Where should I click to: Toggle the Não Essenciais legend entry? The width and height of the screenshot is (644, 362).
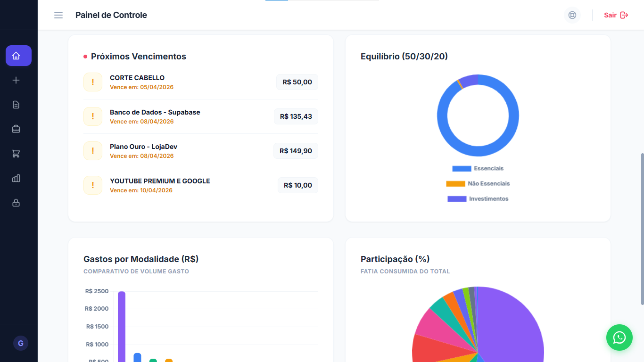(x=478, y=183)
